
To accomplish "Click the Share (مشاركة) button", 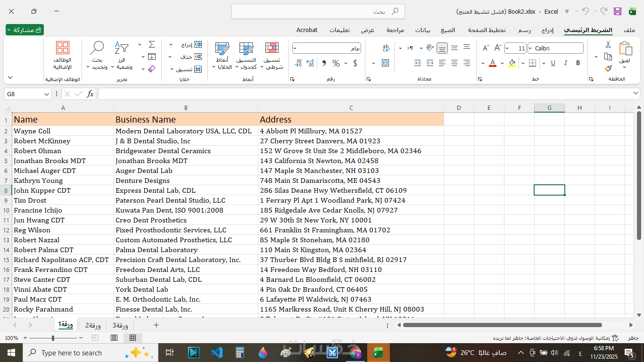I will pyautogui.click(x=25, y=30).
